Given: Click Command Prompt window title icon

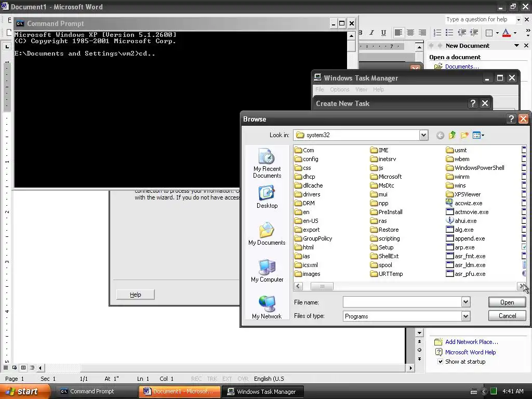Looking at the screenshot, I should pos(20,23).
